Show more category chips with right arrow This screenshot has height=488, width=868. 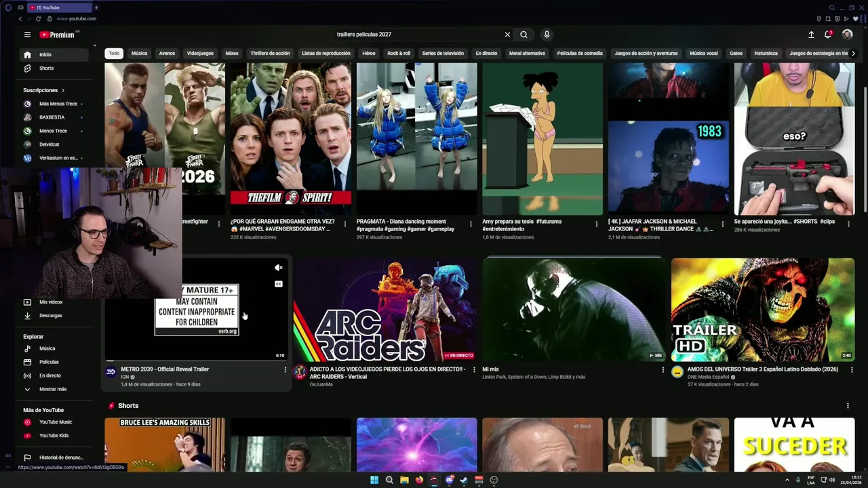[853, 54]
